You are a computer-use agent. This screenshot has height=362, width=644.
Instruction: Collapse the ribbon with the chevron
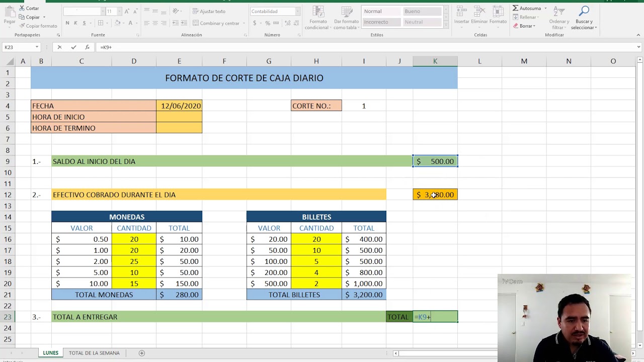pyautogui.click(x=638, y=35)
